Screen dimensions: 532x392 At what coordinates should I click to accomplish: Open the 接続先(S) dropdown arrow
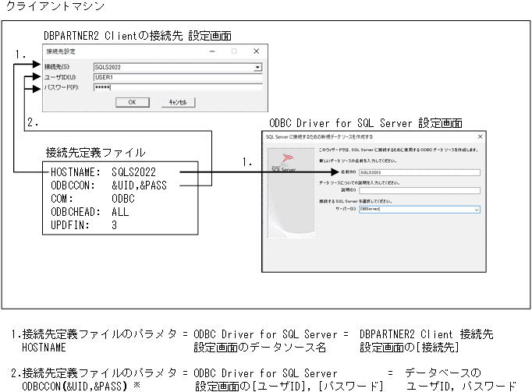[x=257, y=67]
